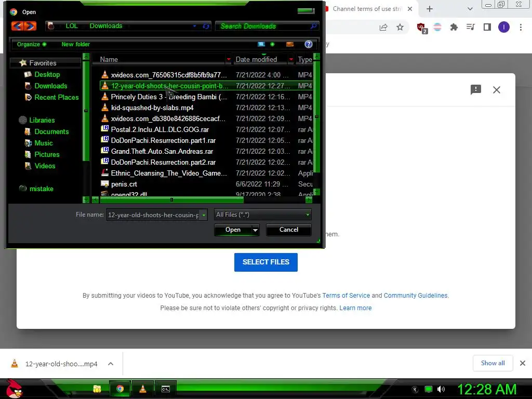This screenshot has width=532, height=399.
Task: Show all downloads in Chrome
Action: click(x=493, y=363)
